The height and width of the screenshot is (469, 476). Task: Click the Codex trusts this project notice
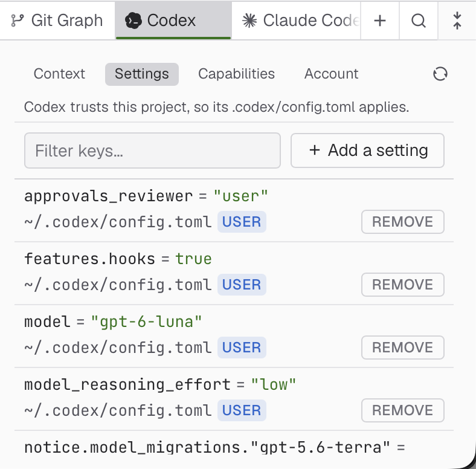click(x=217, y=107)
